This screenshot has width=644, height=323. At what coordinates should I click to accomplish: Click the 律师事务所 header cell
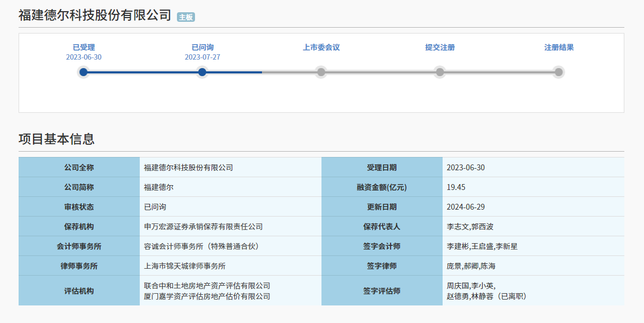pyautogui.click(x=79, y=266)
